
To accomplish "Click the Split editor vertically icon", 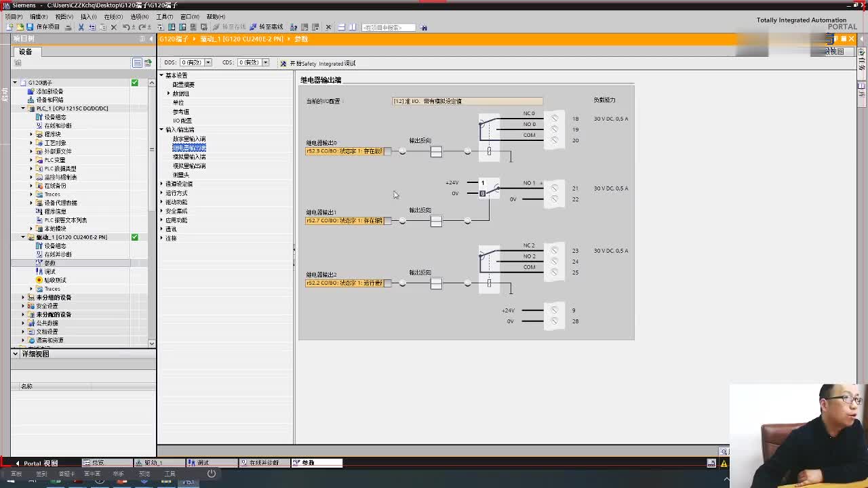I will pos(352,27).
